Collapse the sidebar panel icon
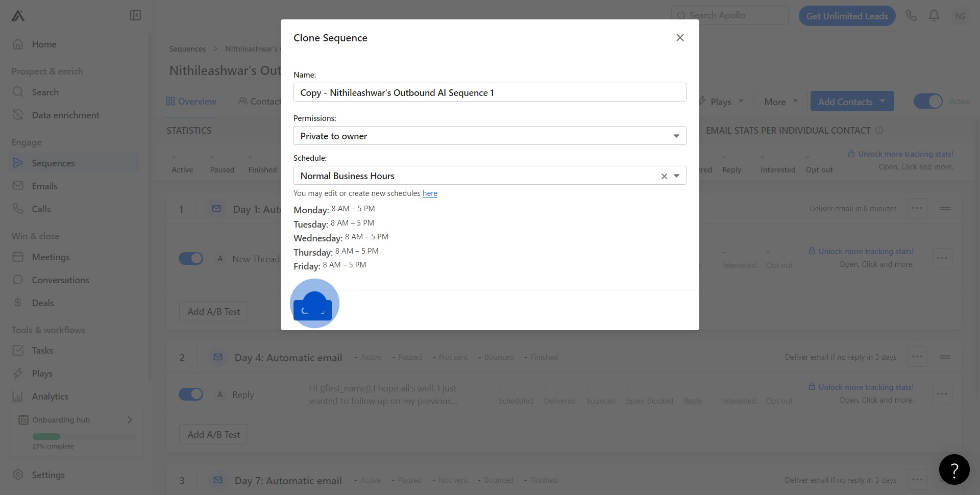The width and height of the screenshot is (980, 495). point(135,15)
